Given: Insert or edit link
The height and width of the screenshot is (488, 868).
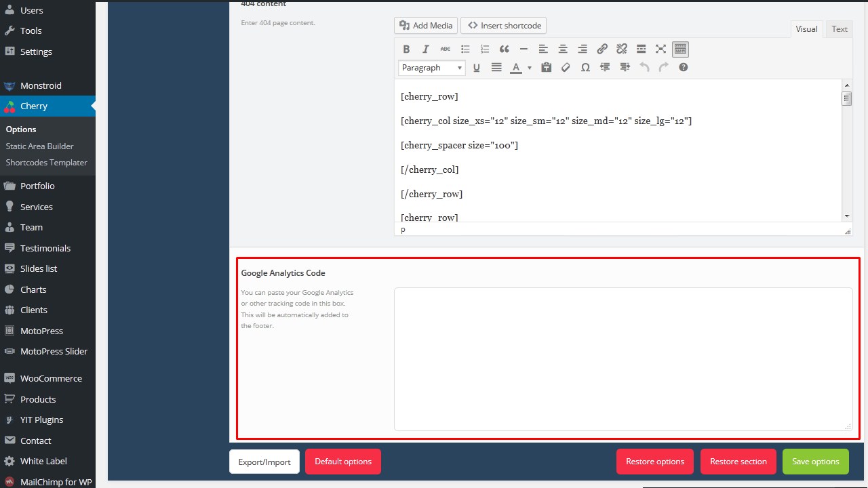Looking at the screenshot, I should point(602,49).
